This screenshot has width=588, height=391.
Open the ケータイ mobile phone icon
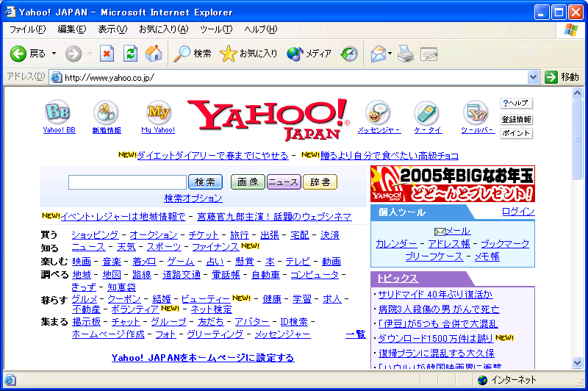tap(426, 112)
